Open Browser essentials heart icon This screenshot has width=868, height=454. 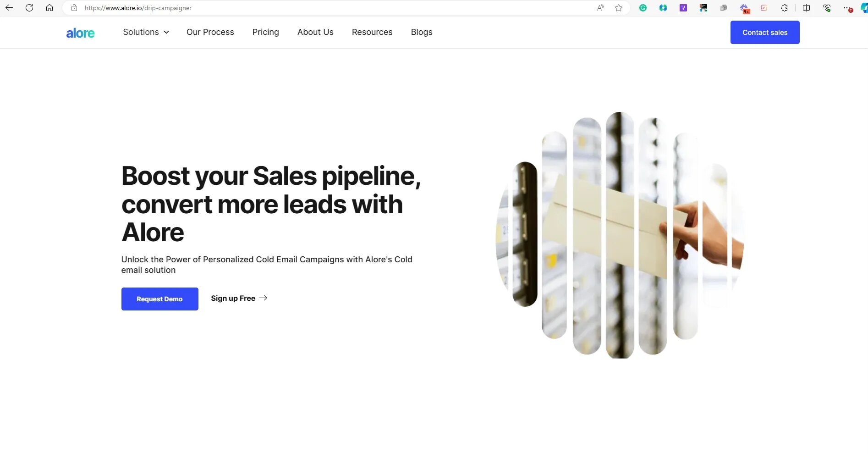point(827,8)
